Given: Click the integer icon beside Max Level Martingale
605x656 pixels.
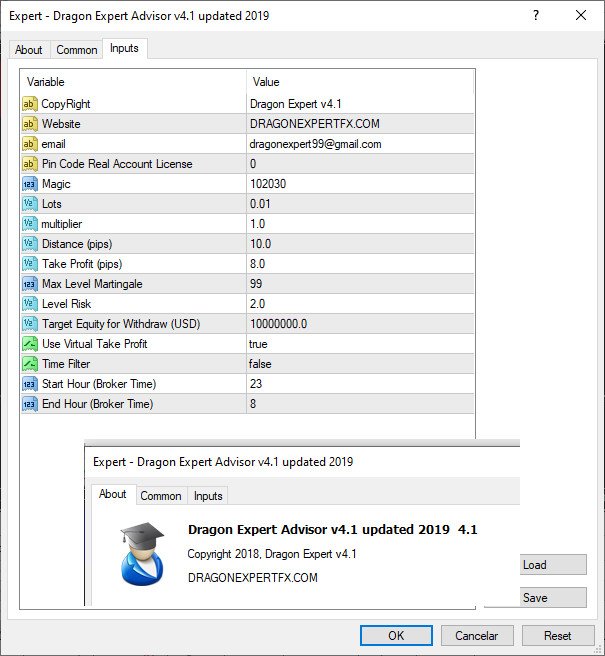Looking at the screenshot, I should click(30, 284).
